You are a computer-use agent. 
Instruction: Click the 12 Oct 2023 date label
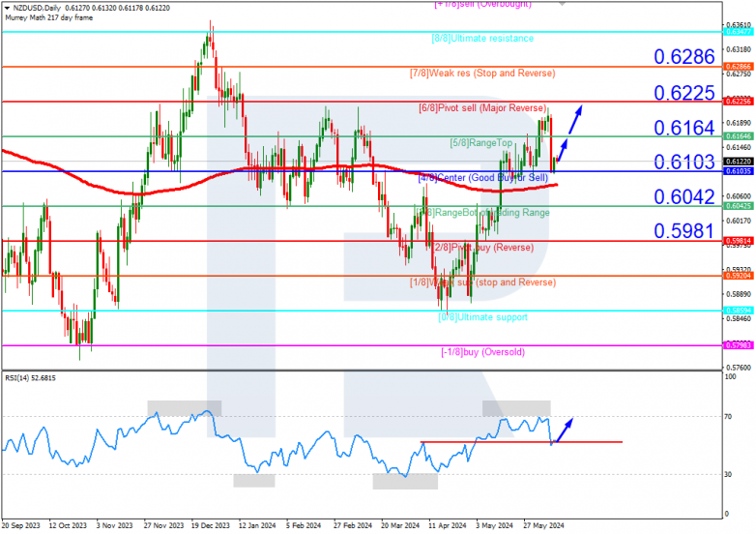(68, 526)
